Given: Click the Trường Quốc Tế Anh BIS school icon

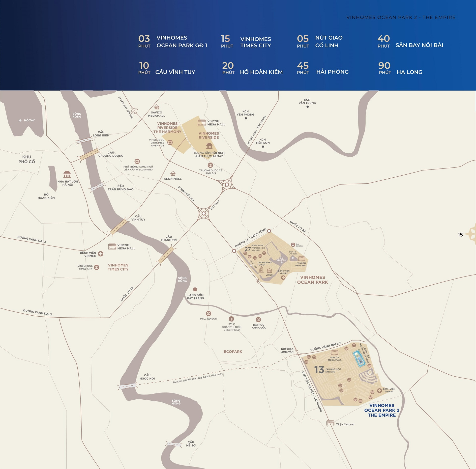Looking at the screenshot, I should tap(210, 165).
